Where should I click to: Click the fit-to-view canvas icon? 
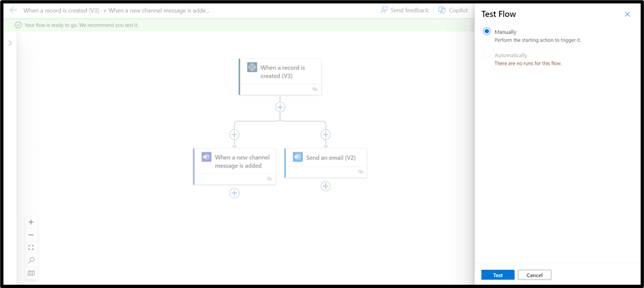tap(31, 247)
